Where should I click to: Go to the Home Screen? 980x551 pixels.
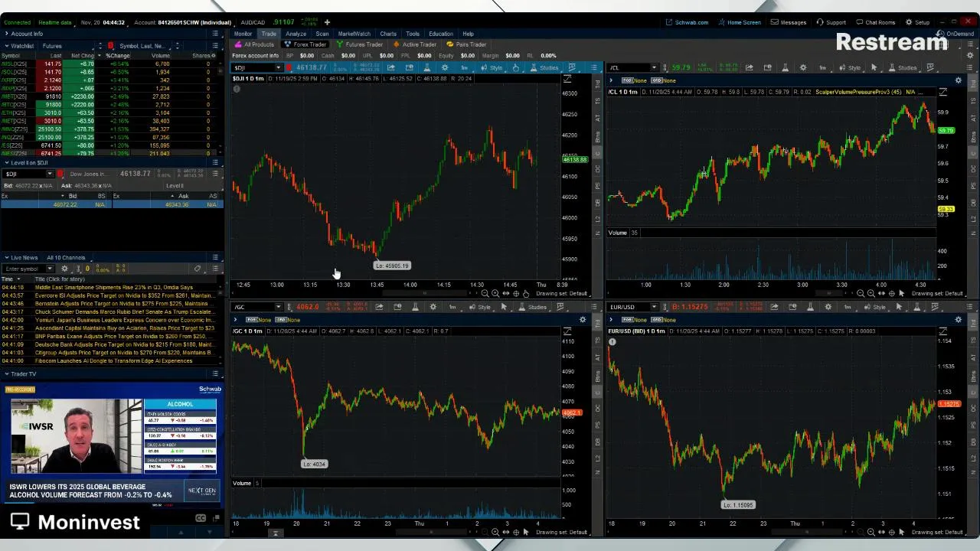point(739,22)
